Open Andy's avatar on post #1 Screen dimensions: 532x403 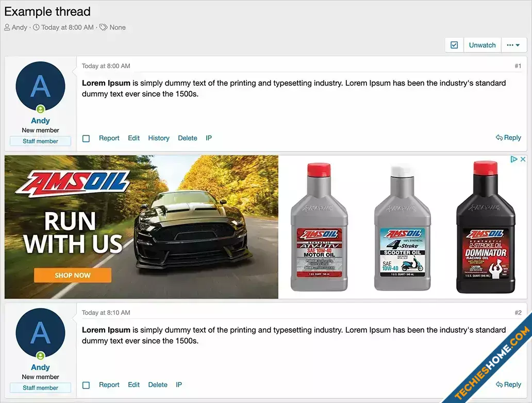click(x=40, y=86)
